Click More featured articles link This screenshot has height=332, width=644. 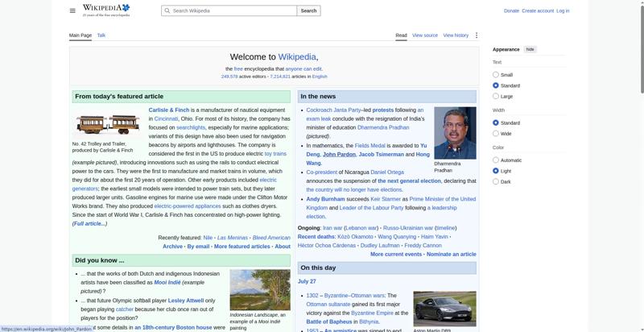coord(242,247)
